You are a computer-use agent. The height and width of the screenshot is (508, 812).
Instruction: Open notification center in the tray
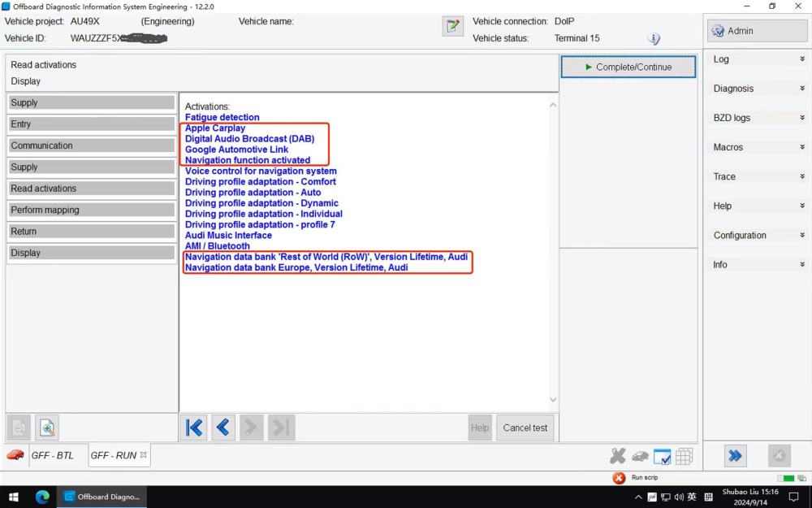pyautogui.click(x=793, y=497)
